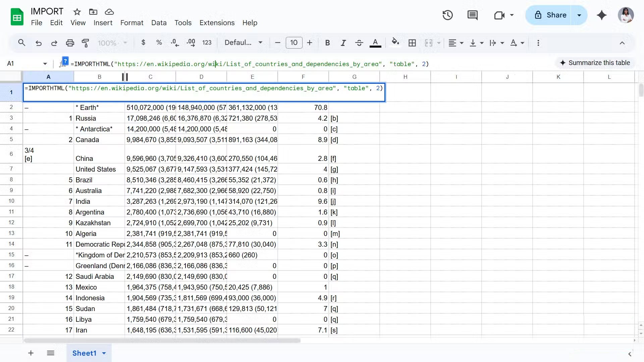Open the font selection dropdown

point(244,43)
